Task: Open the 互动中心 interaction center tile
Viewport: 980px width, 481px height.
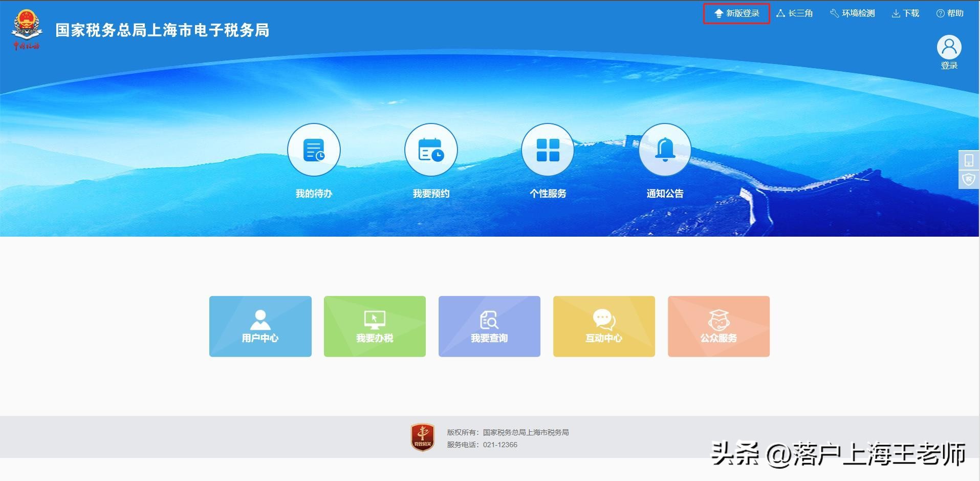Action: 603,326
